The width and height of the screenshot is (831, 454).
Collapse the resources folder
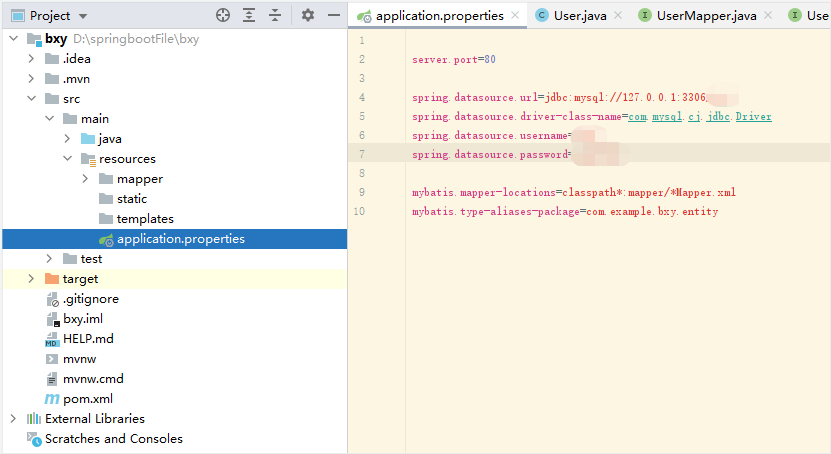point(67,159)
